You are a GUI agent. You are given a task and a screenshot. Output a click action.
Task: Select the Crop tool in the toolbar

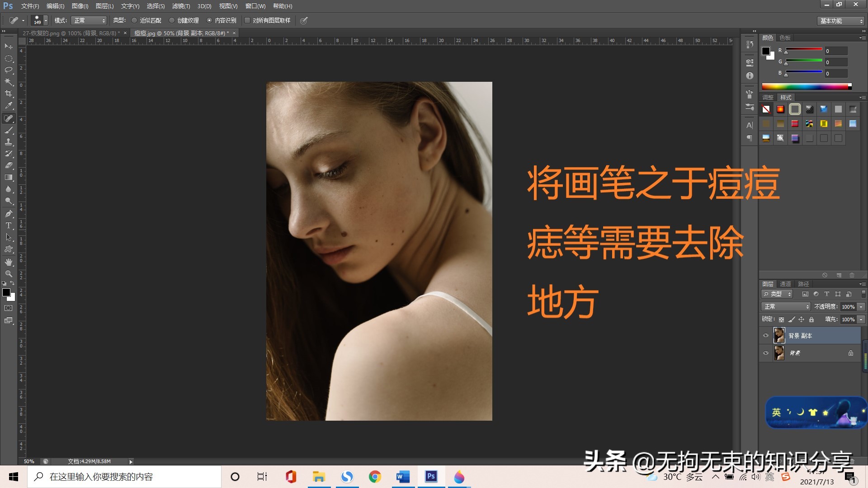tap(9, 94)
